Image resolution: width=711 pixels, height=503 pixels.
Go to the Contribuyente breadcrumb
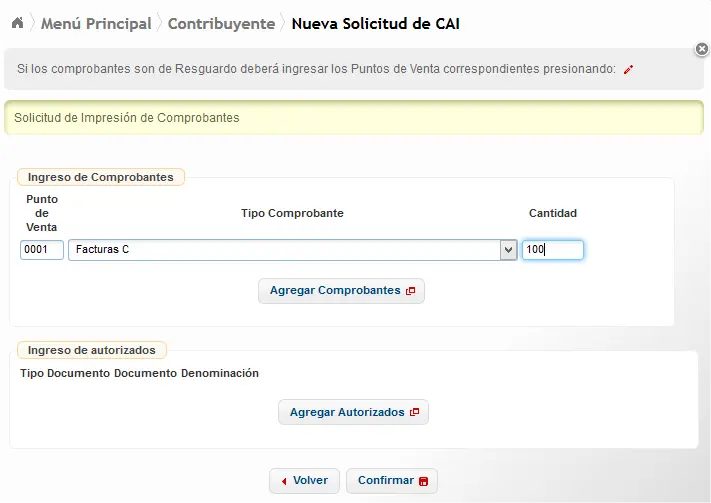[x=221, y=24]
